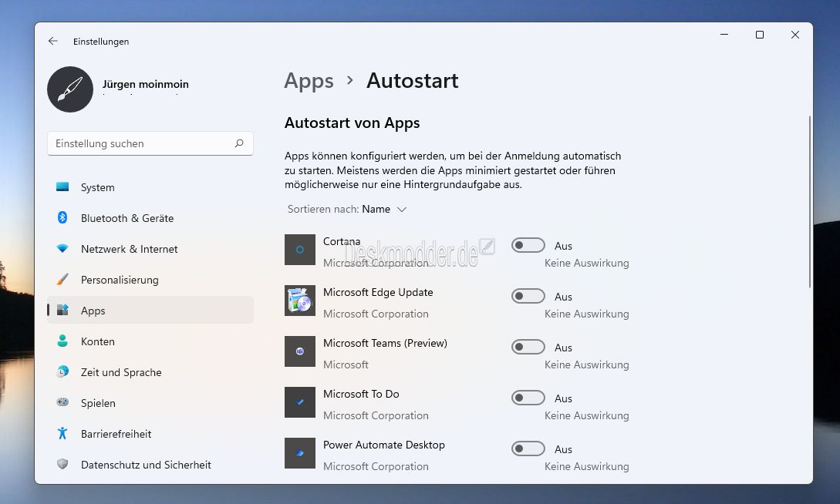Click the Apps sidebar icon
The image size is (840, 504).
tap(62, 310)
